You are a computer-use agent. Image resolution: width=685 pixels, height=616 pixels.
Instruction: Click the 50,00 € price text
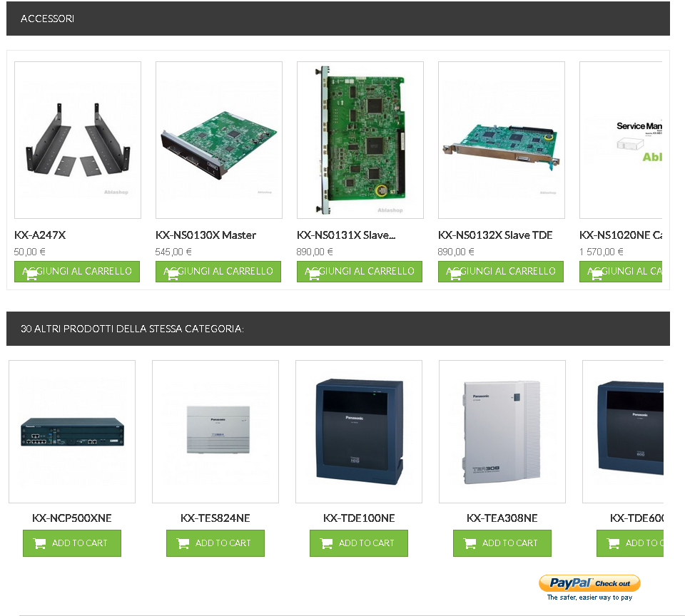click(30, 252)
